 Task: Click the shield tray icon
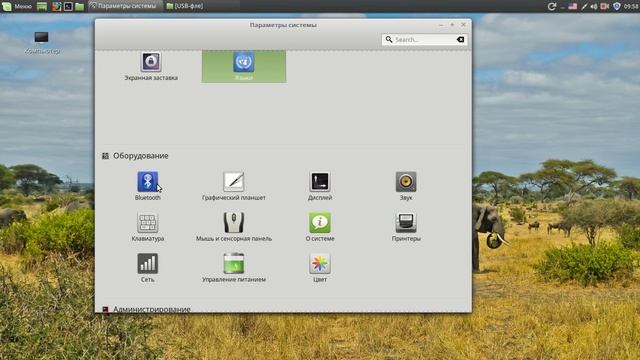[617, 6]
